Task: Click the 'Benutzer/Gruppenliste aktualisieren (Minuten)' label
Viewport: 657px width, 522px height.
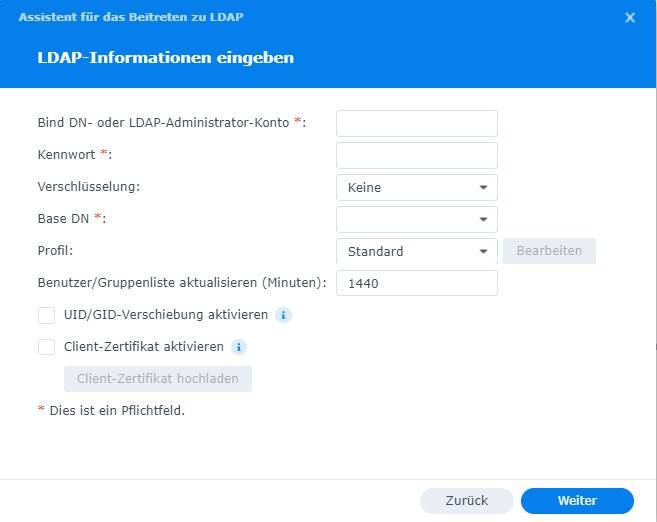Action: tap(182, 283)
